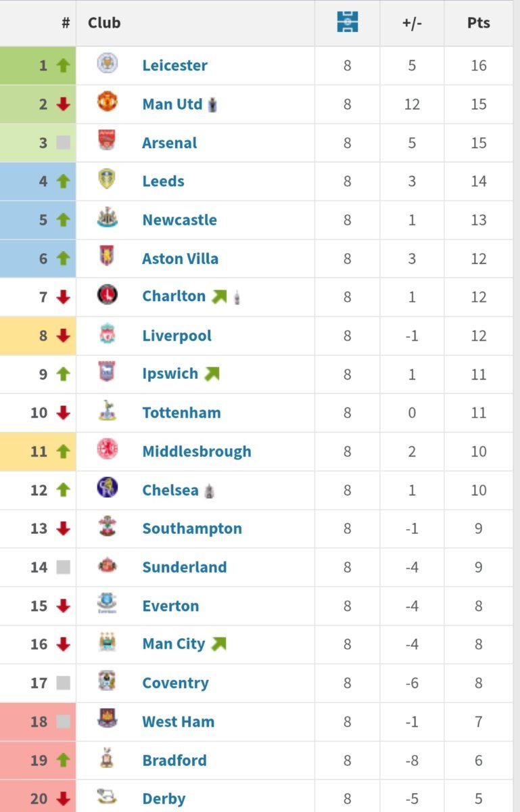Screen dimensions: 520x812
Task: Click the Liverpool club crest
Action: tap(107, 334)
